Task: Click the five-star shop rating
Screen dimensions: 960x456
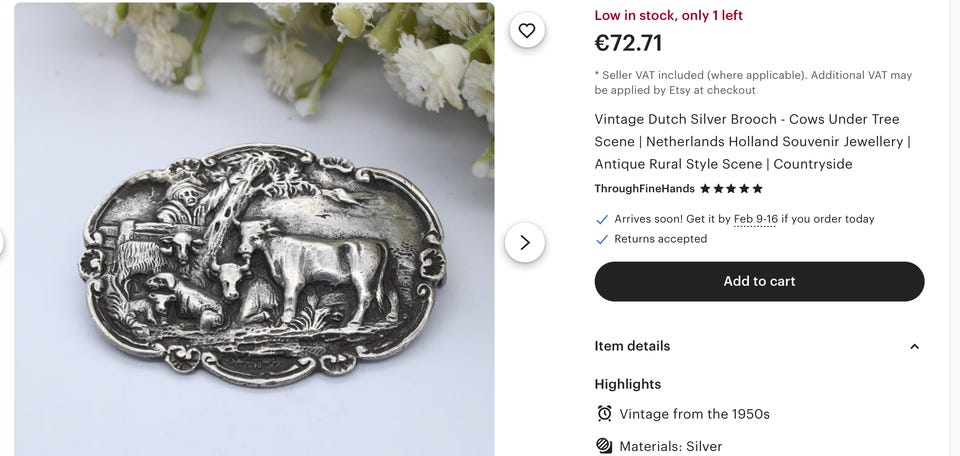Action: pyautogui.click(x=731, y=189)
